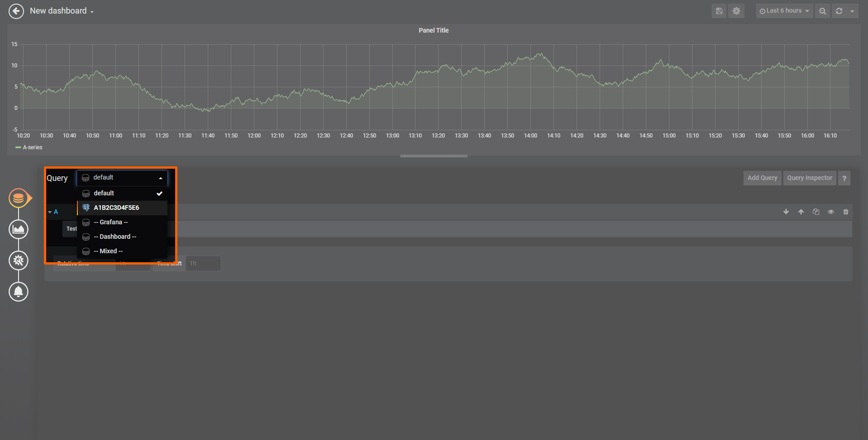Click the Add Query button
868x440 pixels.
[762, 178]
